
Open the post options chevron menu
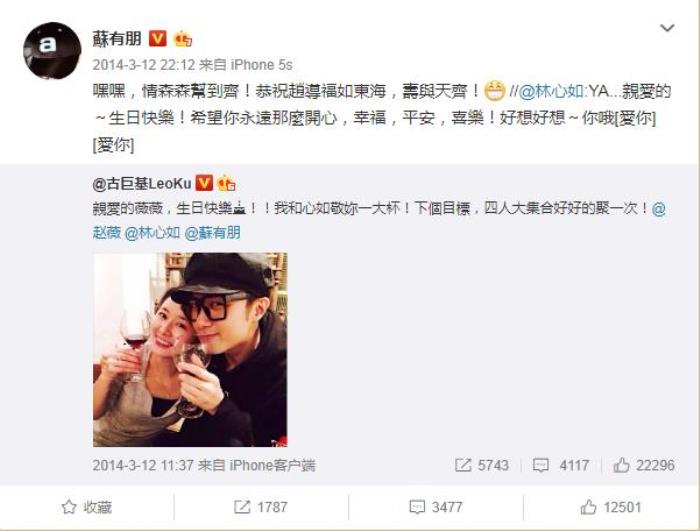tap(667, 28)
